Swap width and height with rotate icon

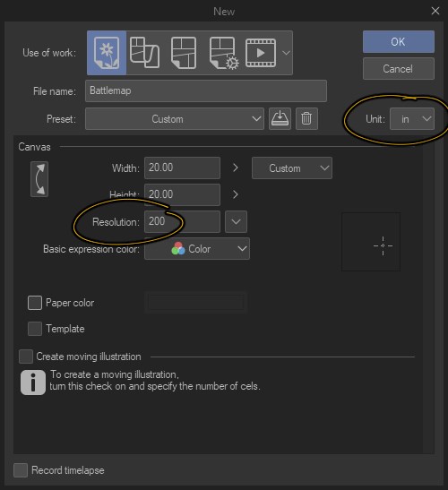click(x=39, y=179)
